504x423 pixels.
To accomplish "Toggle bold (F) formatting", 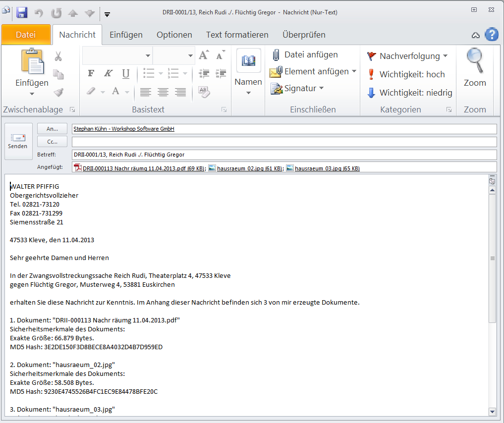I will (x=91, y=73).
